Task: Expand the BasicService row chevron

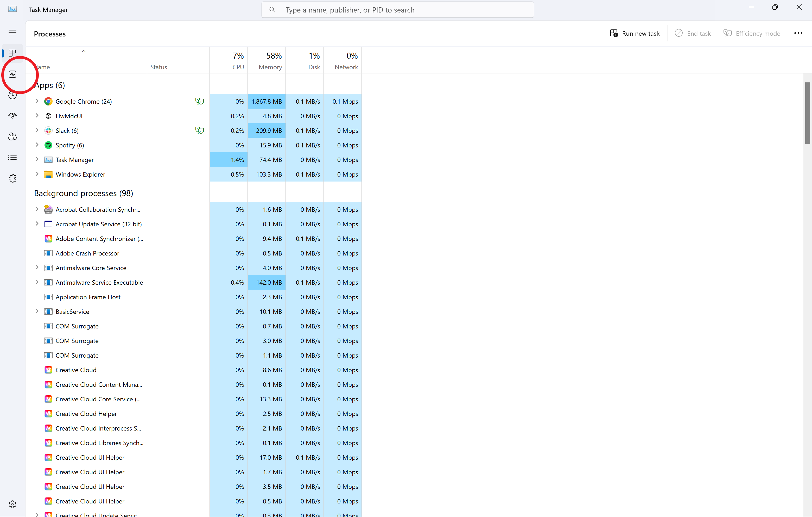Action: coord(37,311)
